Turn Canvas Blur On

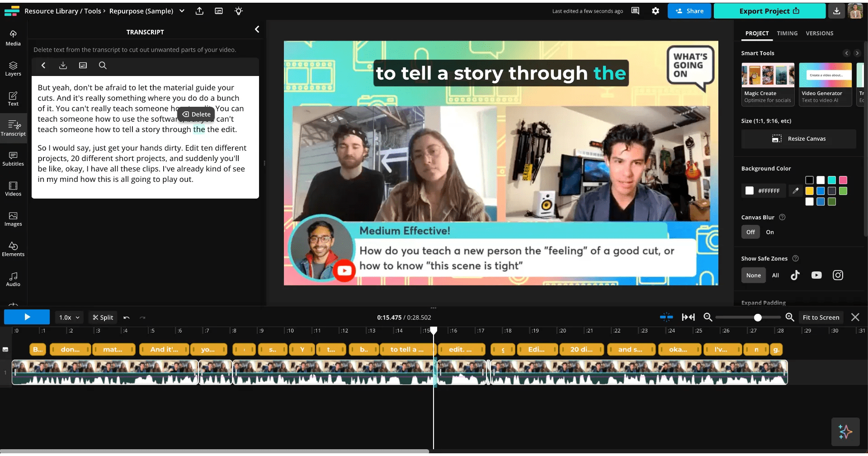pos(770,232)
